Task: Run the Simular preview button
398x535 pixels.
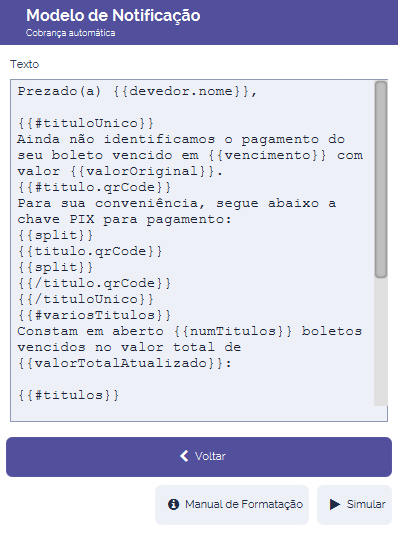Action: 354,505
